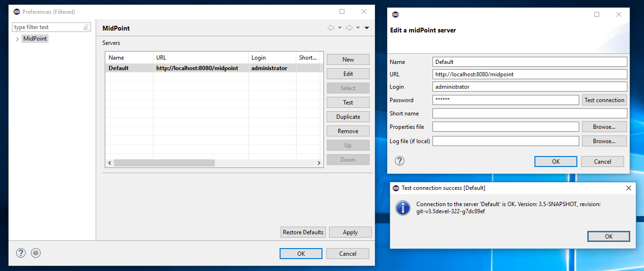Expand the MidPoint tree node

click(x=18, y=39)
